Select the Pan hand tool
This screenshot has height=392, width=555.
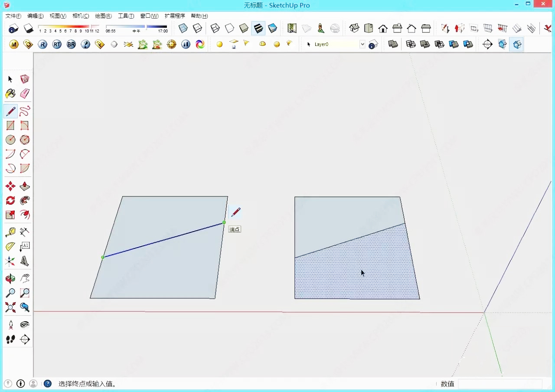click(x=25, y=279)
